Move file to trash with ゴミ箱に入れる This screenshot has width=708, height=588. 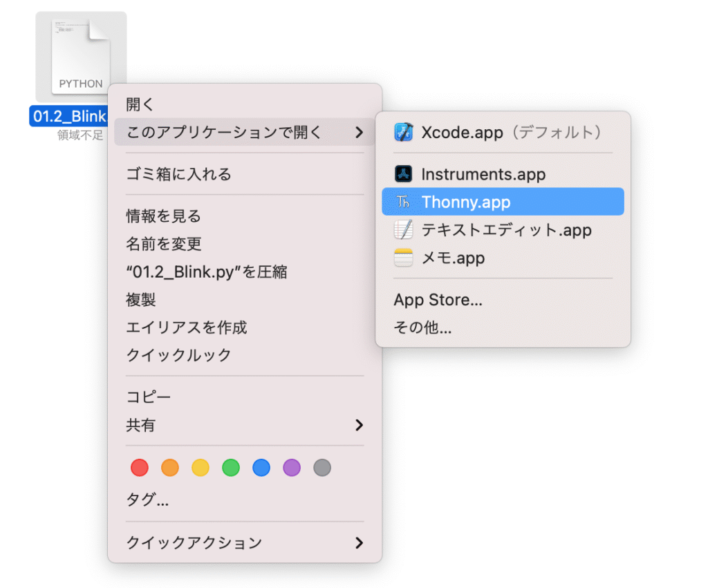[x=245, y=174]
